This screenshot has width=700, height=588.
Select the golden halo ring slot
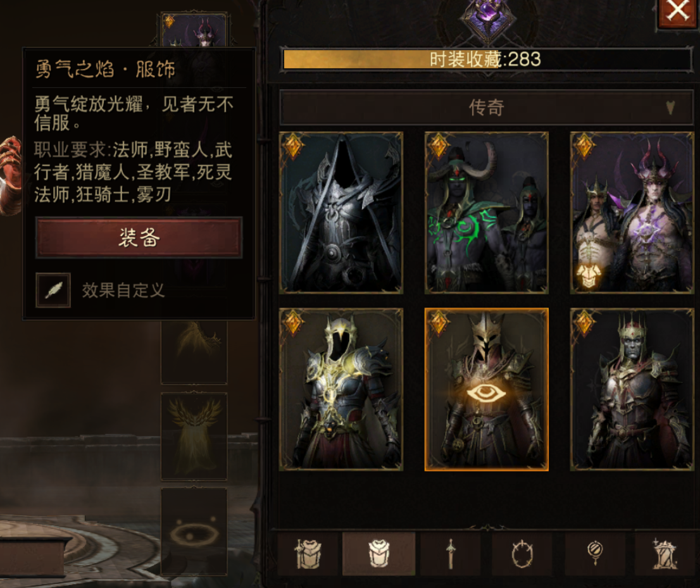[x=194, y=531]
